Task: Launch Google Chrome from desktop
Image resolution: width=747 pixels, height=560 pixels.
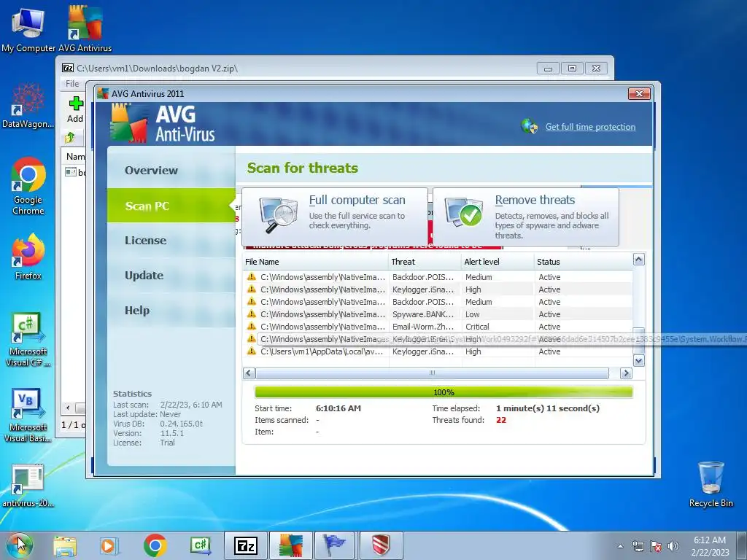Action: 28,186
